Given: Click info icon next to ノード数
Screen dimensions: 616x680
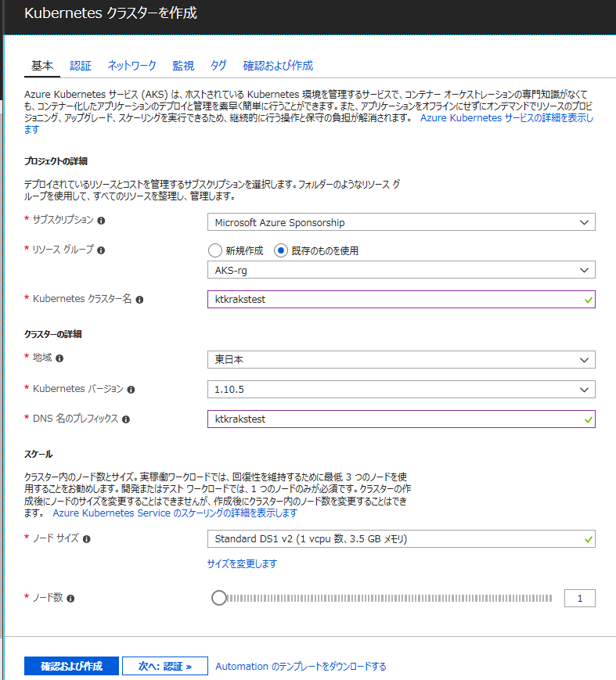Looking at the screenshot, I should pyautogui.click(x=70, y=599).
